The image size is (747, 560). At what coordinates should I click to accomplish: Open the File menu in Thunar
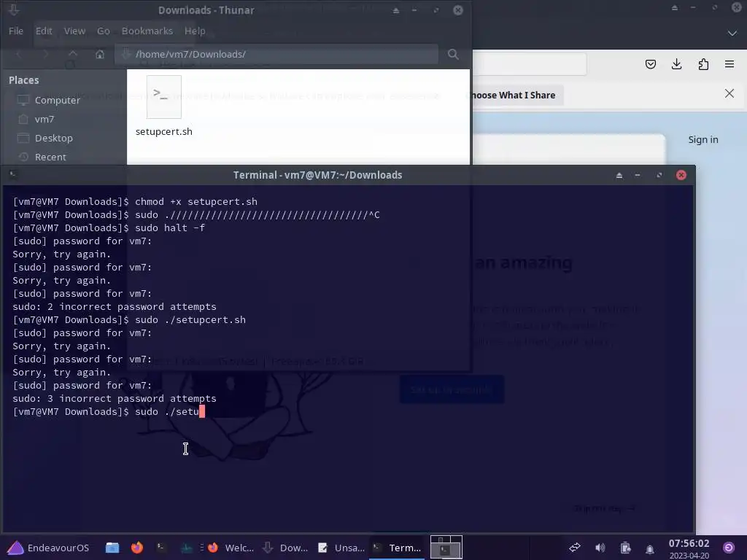click(x=16, y=31)
